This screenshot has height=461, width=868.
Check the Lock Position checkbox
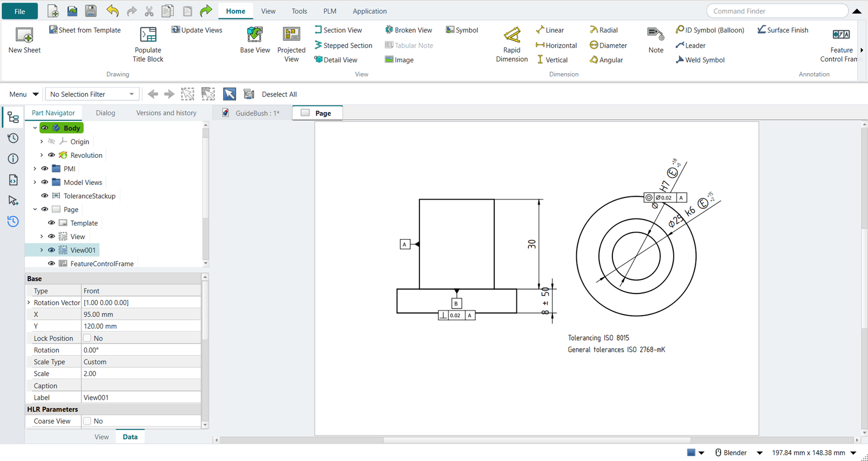87,338
